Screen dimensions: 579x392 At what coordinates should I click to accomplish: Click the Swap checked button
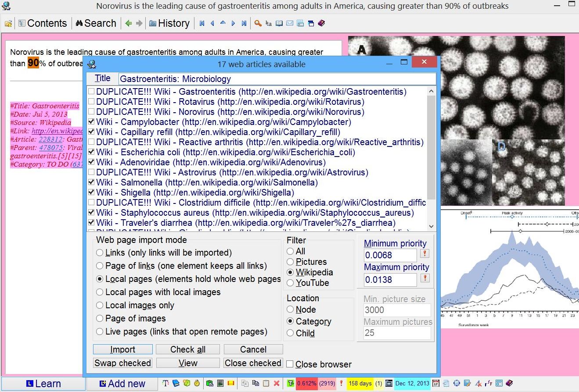click(x=123, y=363)
